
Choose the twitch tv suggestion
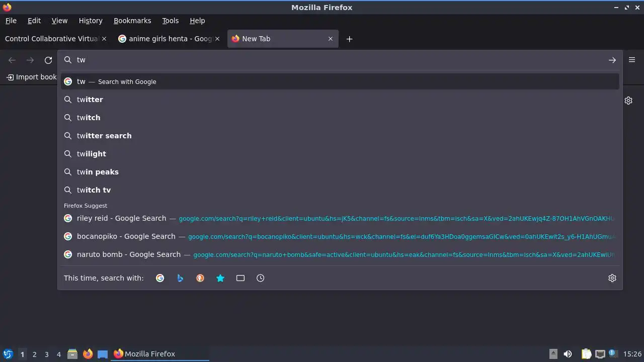point(340,190)
